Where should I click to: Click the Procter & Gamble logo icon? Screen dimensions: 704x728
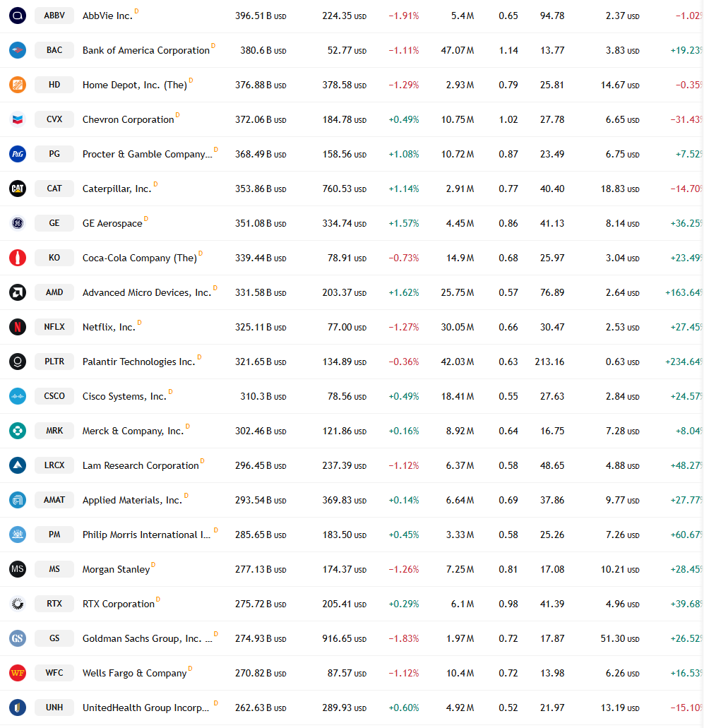point(18,154)
